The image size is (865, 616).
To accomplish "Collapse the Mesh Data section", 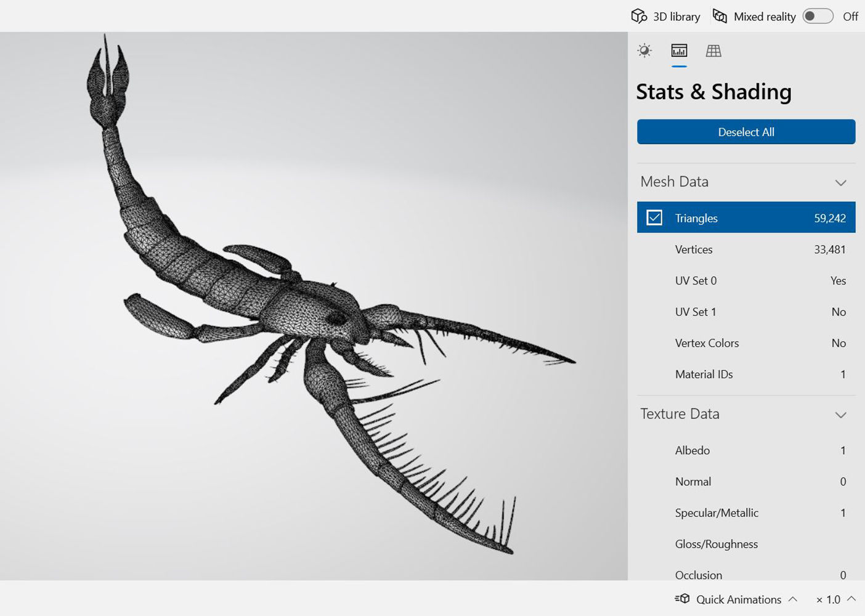I will (840, 182).
